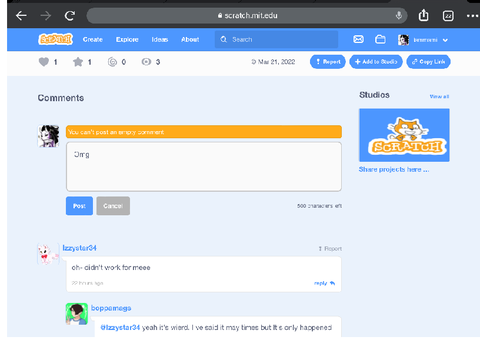Viewport: 480px width, 360px height.
Task: Go back using the browser back arrow
Action: pos(21,16)
